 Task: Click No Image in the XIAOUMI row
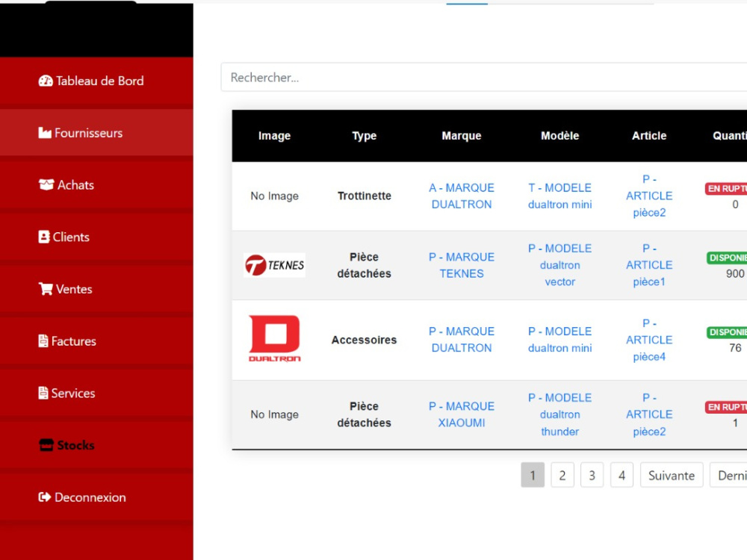pyautogui.click(x=274, y=414)
